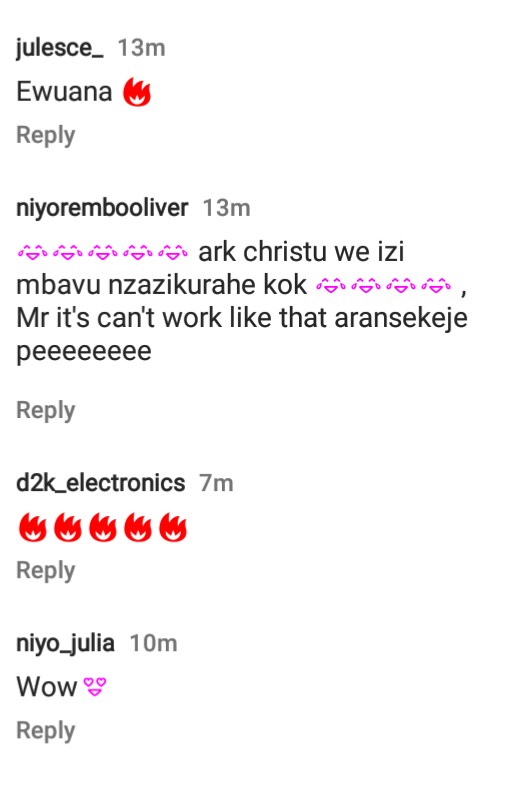Reply to d2k_electronics fire comment

tap(46, 571)
